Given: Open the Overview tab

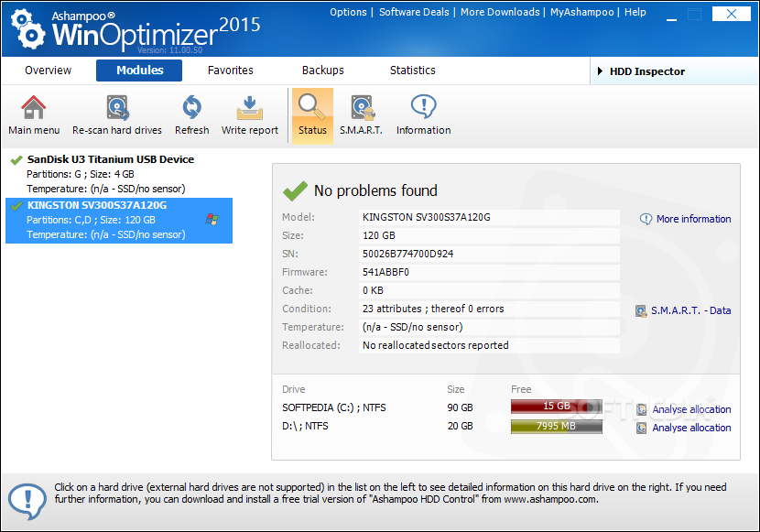Looking at the screenshot, I should (x=48, y=71).
